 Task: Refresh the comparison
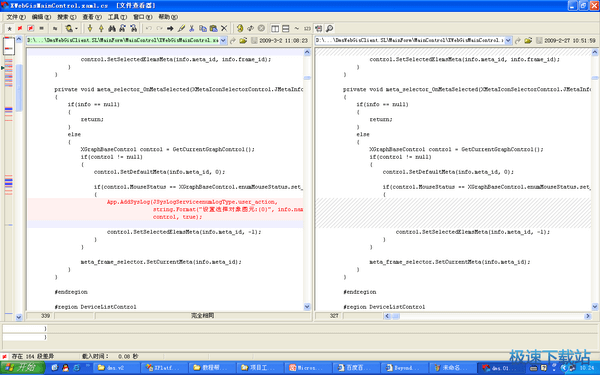click(x=240, y=28)
